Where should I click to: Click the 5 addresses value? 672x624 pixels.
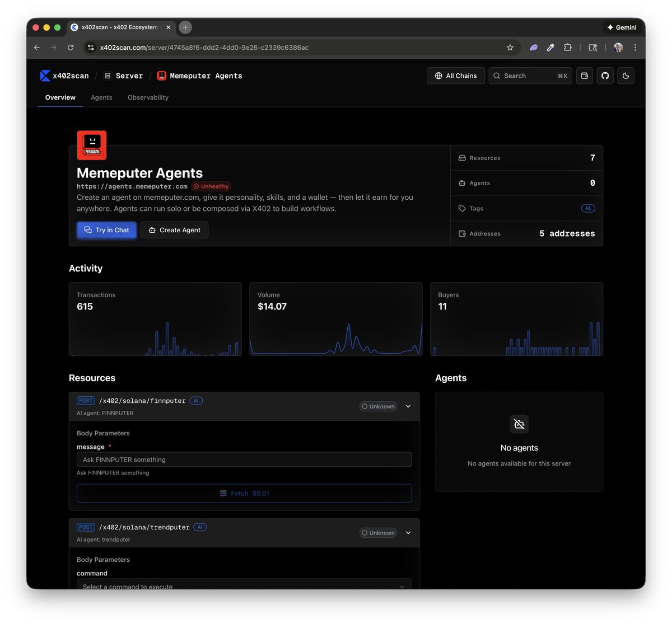pos(567,233)
